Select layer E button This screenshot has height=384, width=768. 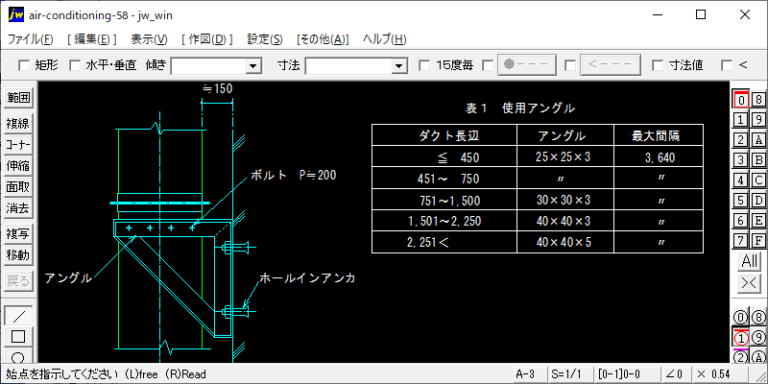click(758, 221)
